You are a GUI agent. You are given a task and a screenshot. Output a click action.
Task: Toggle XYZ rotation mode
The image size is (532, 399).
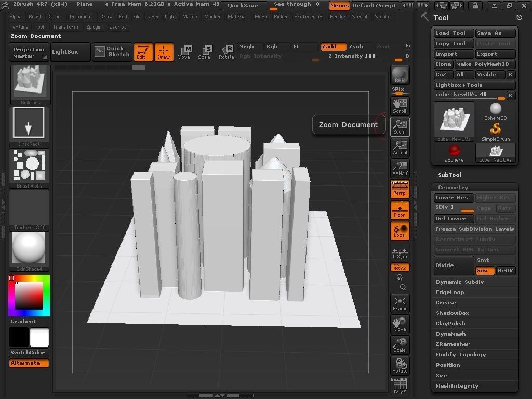[x=400, y=268]
